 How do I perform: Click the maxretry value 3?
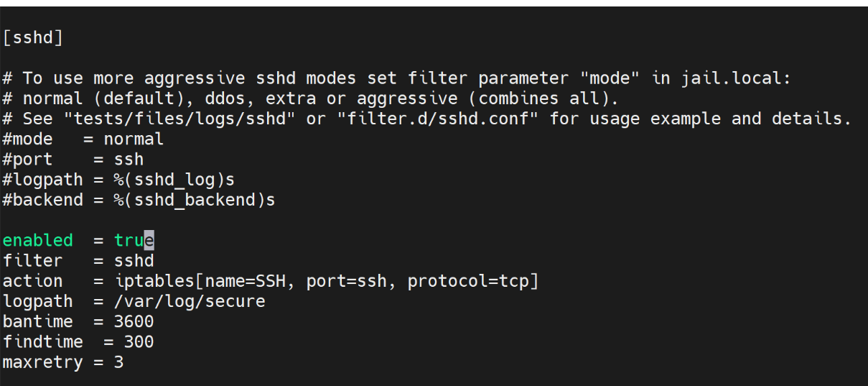click(118, 362)
